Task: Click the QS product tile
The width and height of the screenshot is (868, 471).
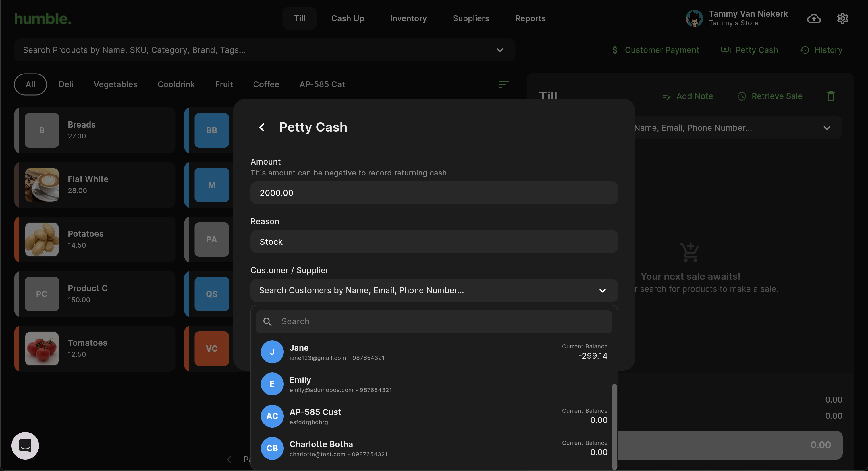Action: click(x=212, y=294)
